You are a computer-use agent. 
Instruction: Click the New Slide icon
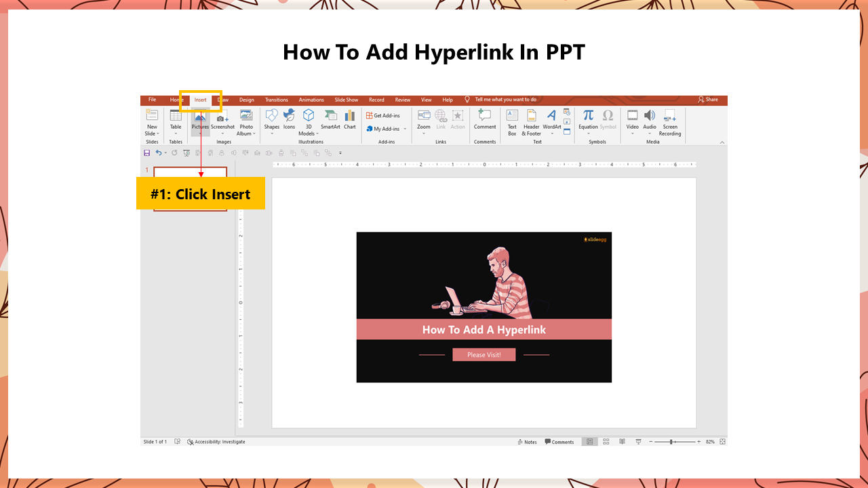152,115
